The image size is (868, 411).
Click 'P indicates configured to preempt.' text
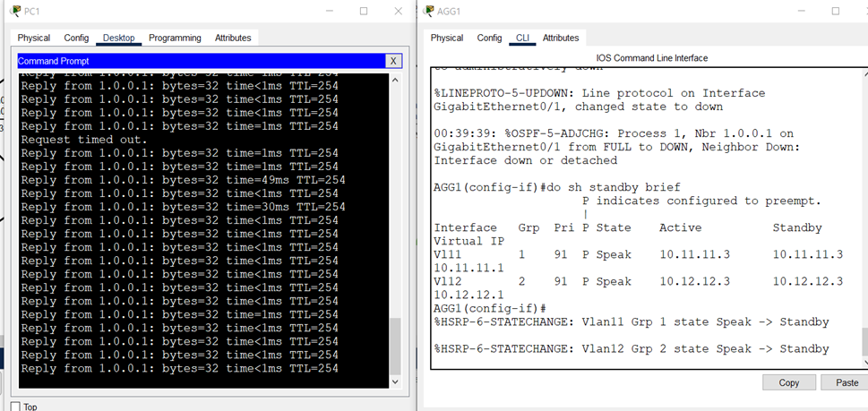coord(702,201)
